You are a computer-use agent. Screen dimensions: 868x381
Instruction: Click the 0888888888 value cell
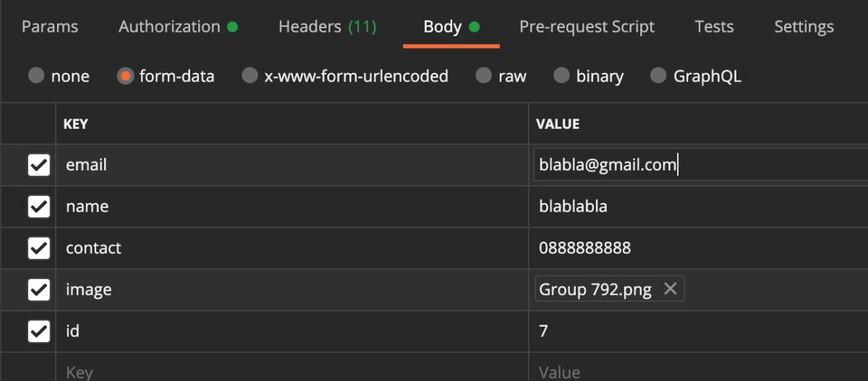pos(699,248)
